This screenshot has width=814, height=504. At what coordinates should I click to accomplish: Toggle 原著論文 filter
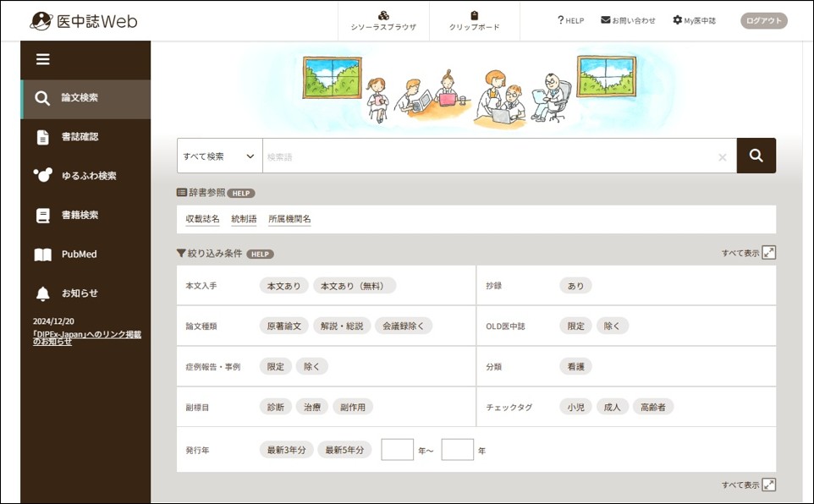pyautogui.click(x=284, y=326)
